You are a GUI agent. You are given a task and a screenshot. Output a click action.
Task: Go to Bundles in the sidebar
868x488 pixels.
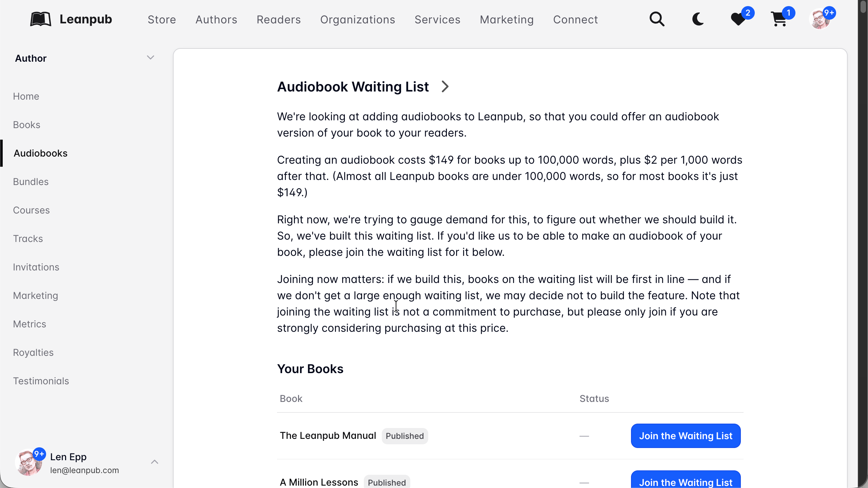31,182
